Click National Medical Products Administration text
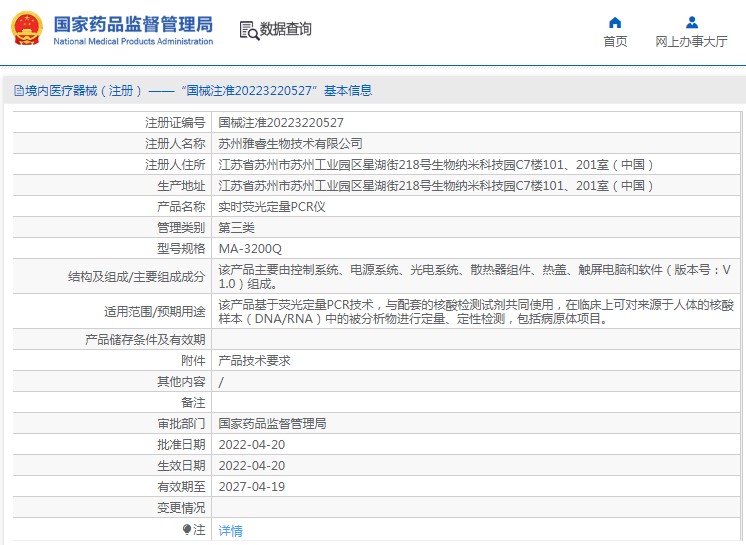The height and width of the screenshot is (545, 746). [x=133, y=41]
